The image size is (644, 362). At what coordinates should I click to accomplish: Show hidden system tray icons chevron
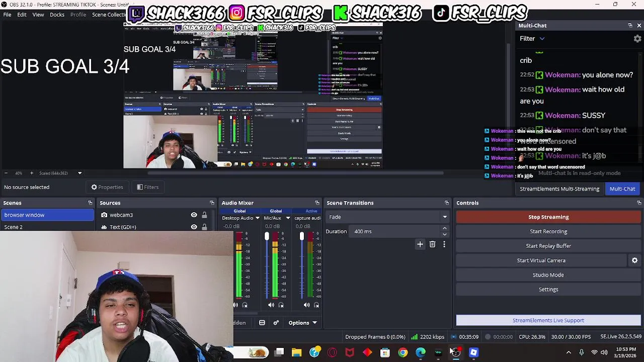[569, 352]
